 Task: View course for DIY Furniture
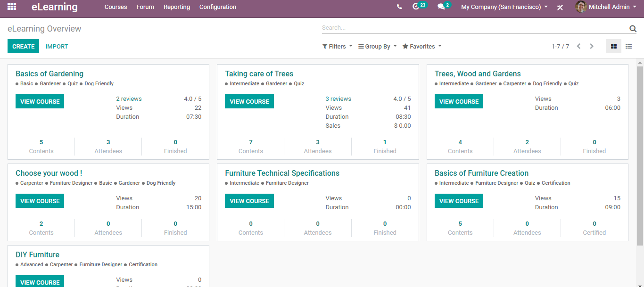coord(40,282)
